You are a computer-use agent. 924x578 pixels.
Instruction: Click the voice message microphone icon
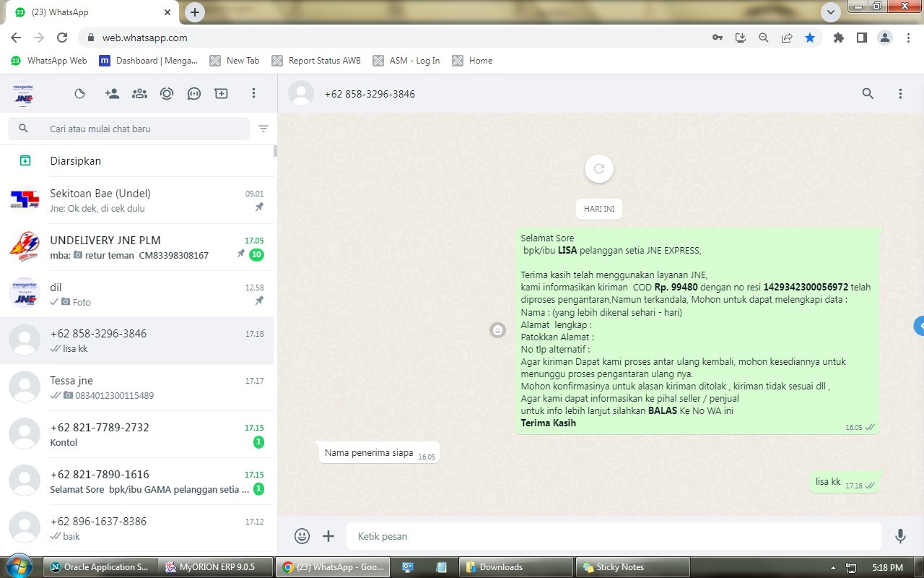900,536
